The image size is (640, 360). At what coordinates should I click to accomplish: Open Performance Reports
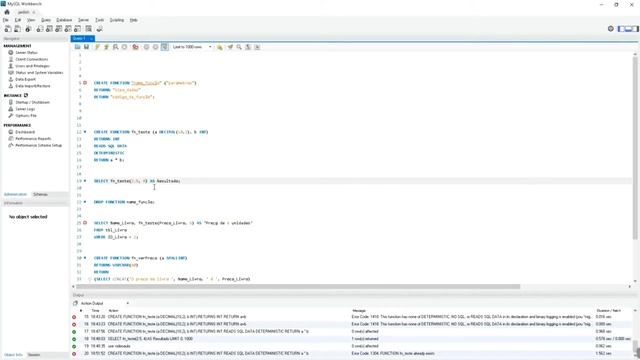33,138
